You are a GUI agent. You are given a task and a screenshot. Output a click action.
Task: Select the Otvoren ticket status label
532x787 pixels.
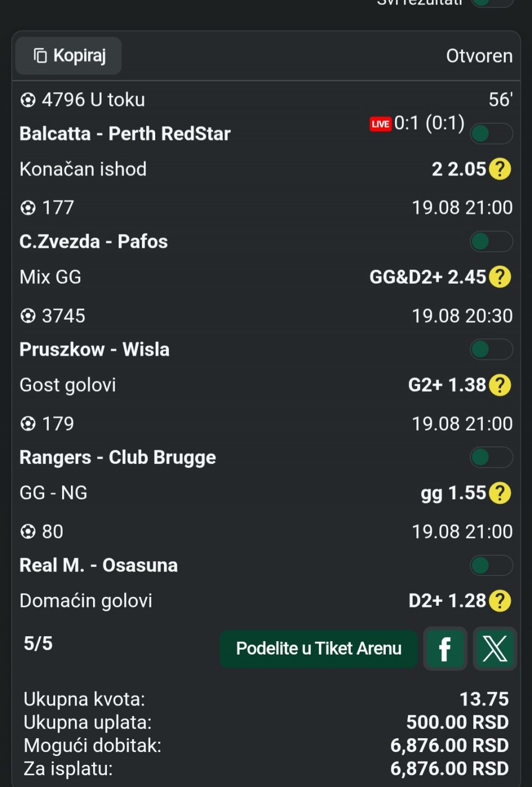479,56
